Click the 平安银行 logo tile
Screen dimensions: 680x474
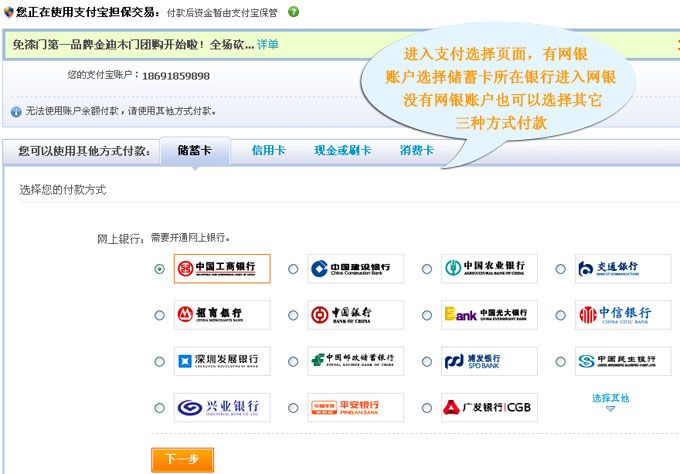pos(356,408)
